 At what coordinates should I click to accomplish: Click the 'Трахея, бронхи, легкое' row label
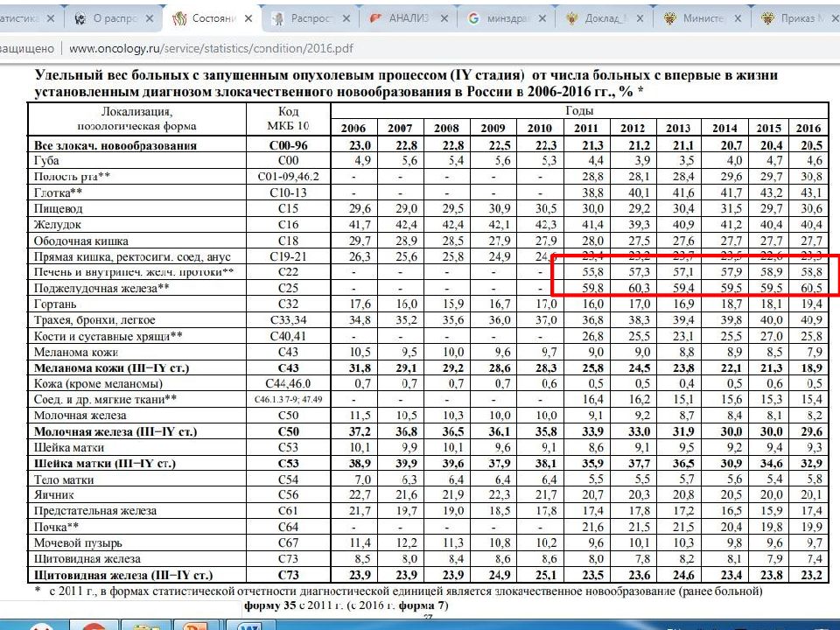coord(94,320)
